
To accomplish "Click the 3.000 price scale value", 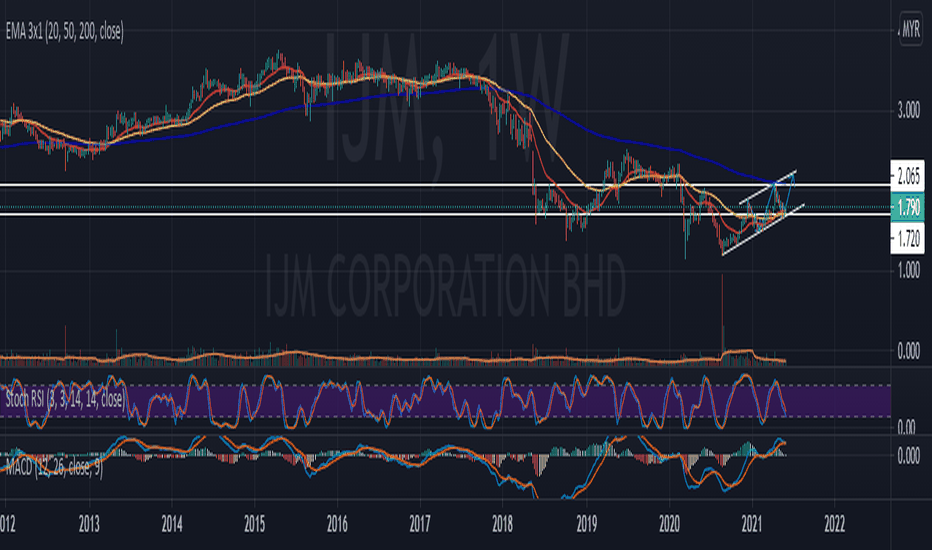I will tap(908, 111).
